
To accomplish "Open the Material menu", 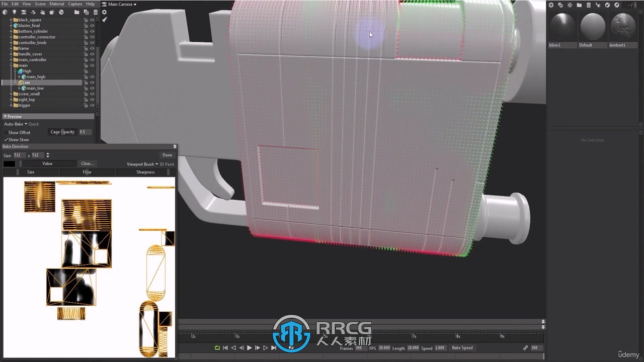I will point(57,4).
